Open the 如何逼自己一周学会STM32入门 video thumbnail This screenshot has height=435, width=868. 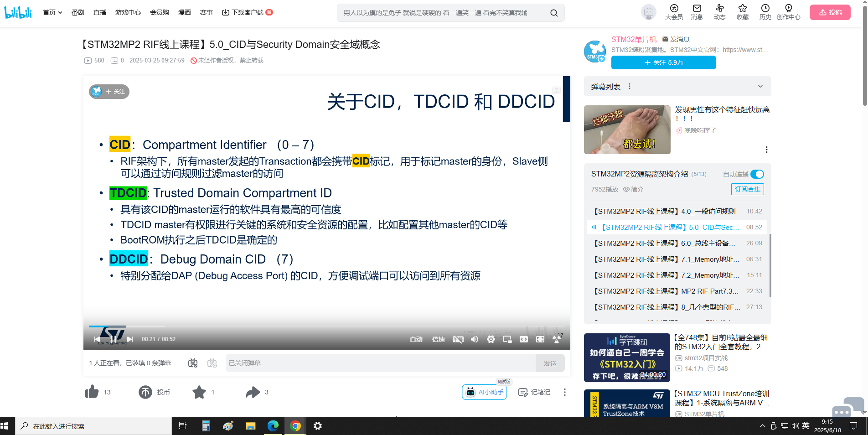[627, 357]
